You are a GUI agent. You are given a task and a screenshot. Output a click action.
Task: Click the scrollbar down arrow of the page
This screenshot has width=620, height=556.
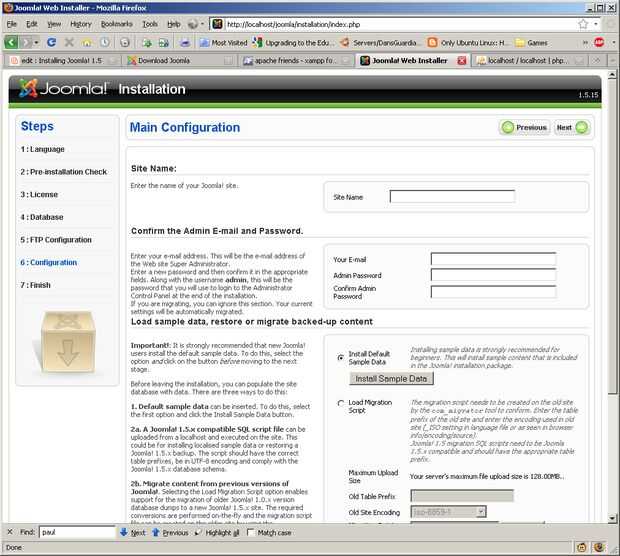[x=612, y=518]
